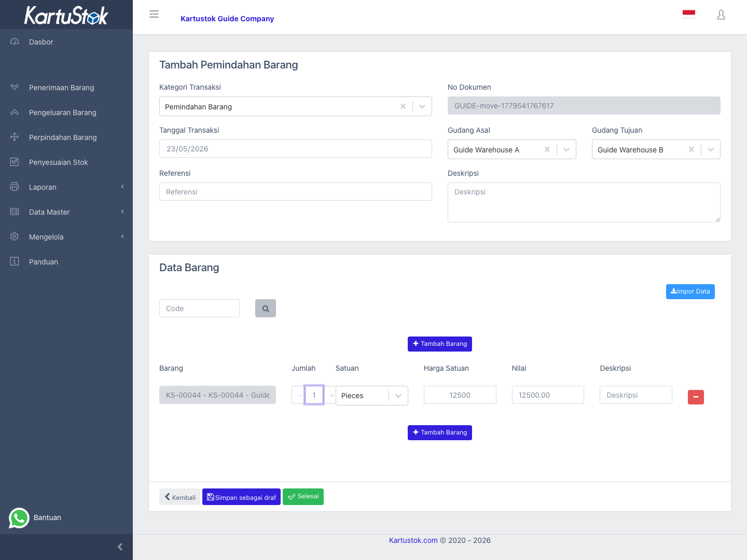Increase Jumlah quantity with plus stepper
Viewport: 747px width, 560px height.
tap(331, 395)
